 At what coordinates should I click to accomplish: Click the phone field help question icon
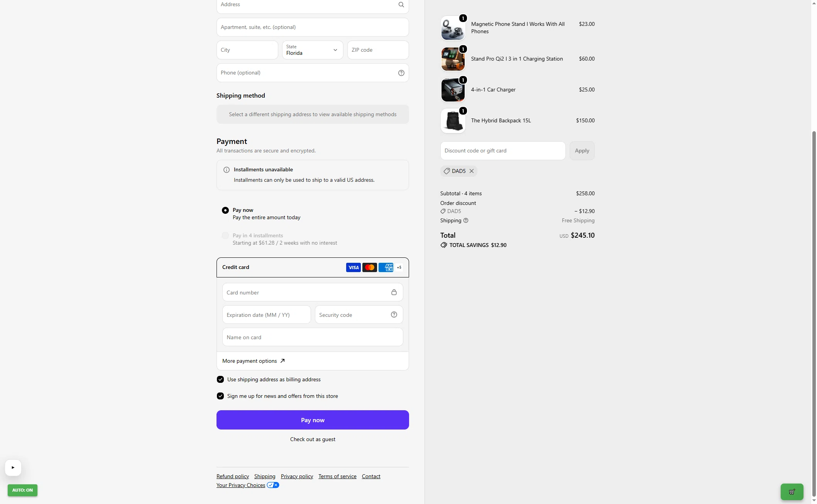click(401, 73)
